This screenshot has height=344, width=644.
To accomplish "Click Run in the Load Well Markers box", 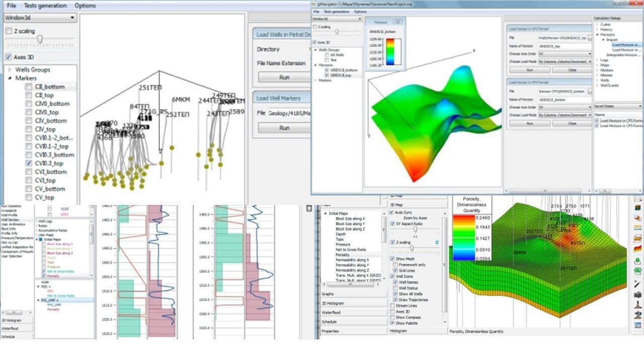I will (x=283, y=128).
